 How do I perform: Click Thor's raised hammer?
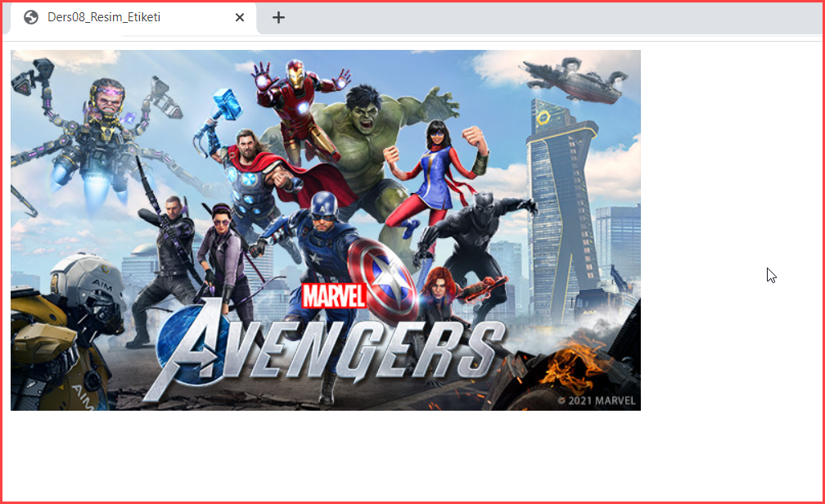click(x=227, y=103)
